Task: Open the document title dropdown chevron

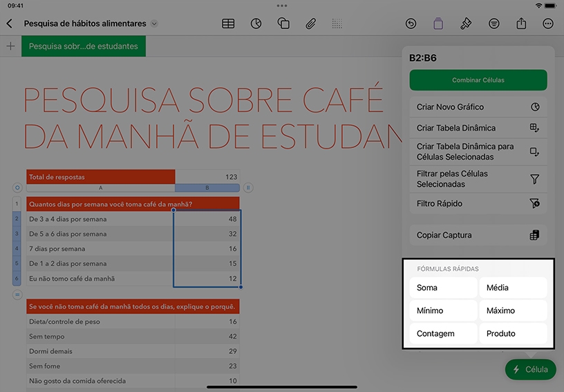Action: pyautogui.click(x=154, y=24)
